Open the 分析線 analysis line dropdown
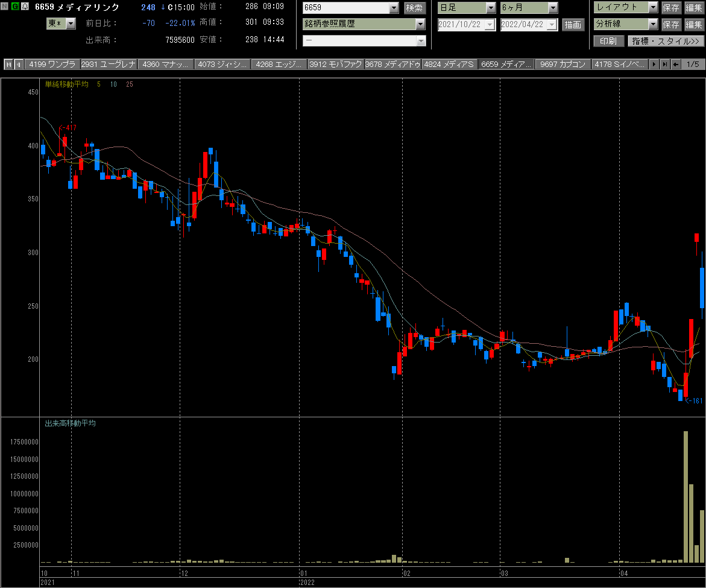The image size is (706, 588). (626, 24)
